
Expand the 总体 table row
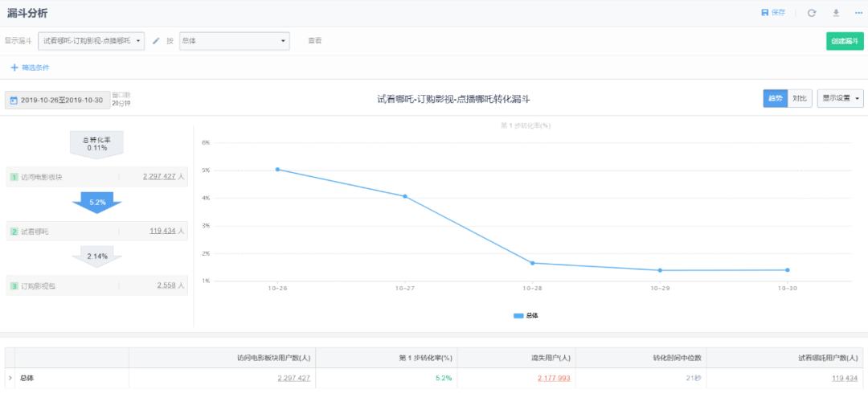(x=10, y=378)
